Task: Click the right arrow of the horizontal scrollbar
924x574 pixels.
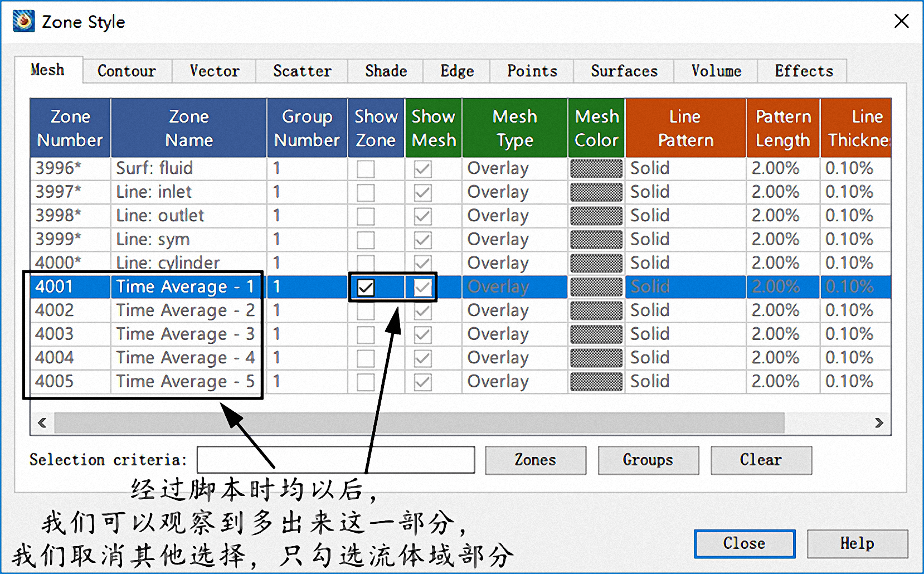Action: tap(879, 423)
